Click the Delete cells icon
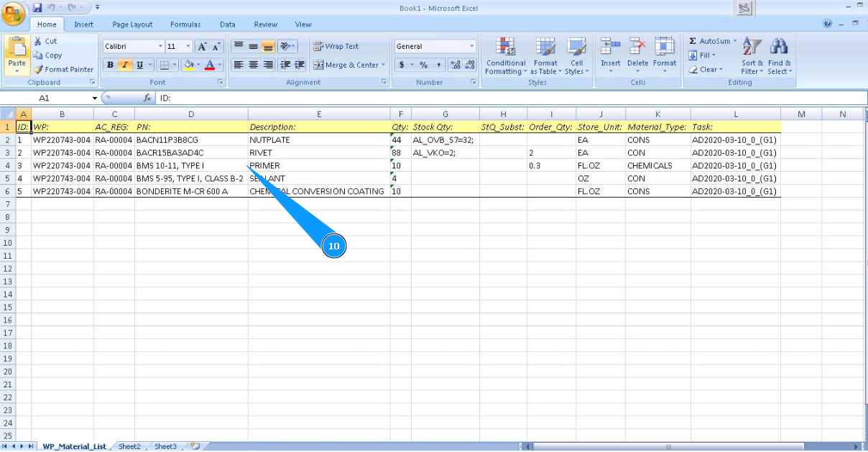The image size is (868, 452). click(637, 47)
